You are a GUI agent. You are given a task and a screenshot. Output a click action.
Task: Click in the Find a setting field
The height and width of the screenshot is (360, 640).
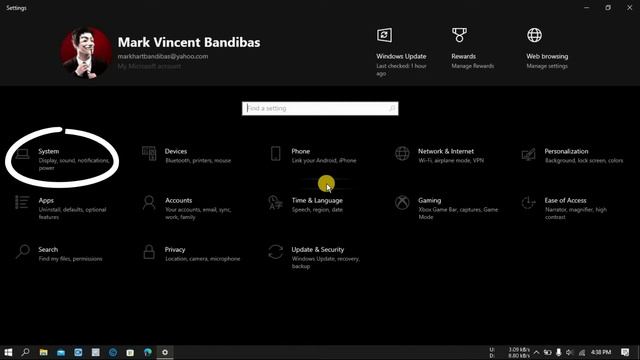point(320,108)
